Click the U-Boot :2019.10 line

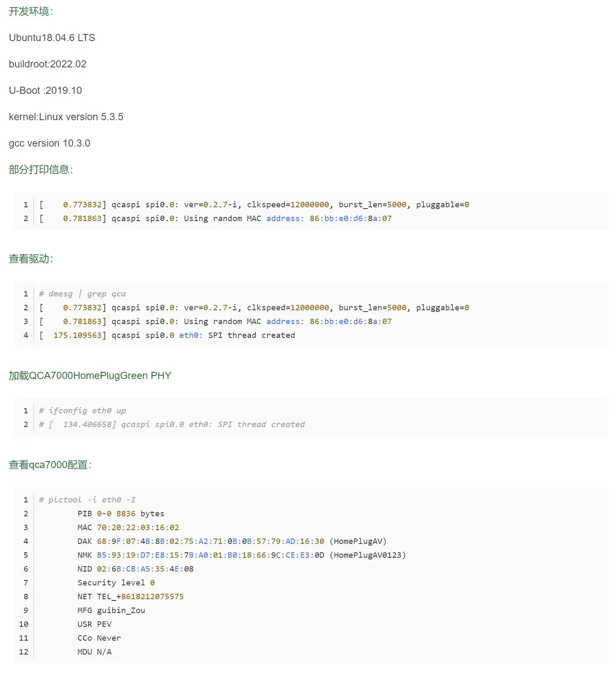pos(45,90)
